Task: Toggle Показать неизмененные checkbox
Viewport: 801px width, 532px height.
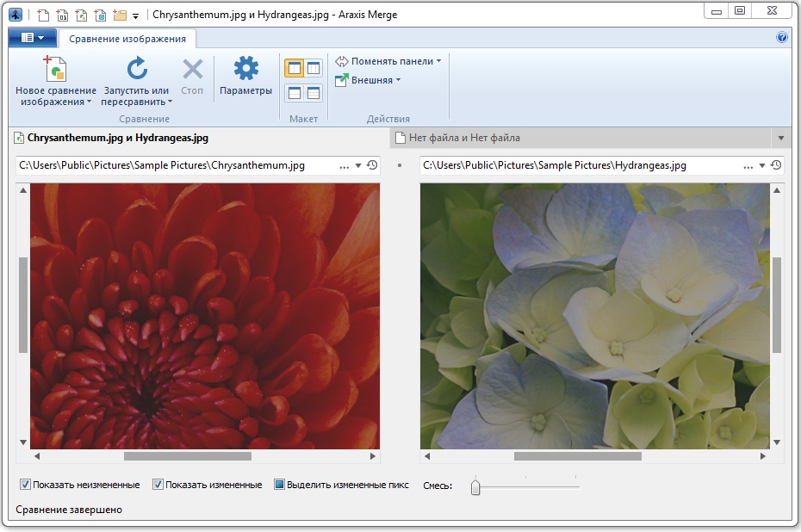Action: [x=25, y=485]
